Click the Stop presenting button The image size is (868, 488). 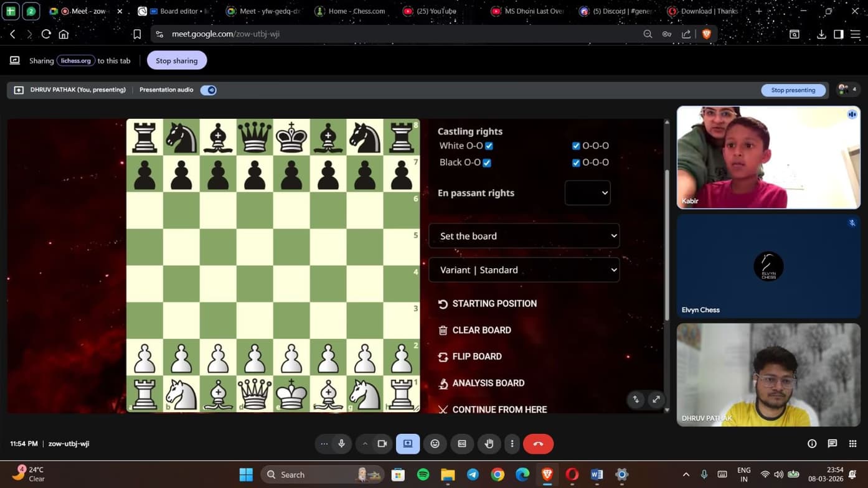pyautogui.click(x=793, y=90)
